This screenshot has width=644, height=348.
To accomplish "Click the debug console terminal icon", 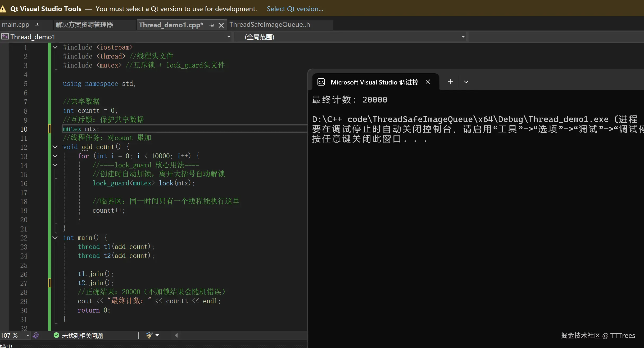I will click(x=321, y=82).
